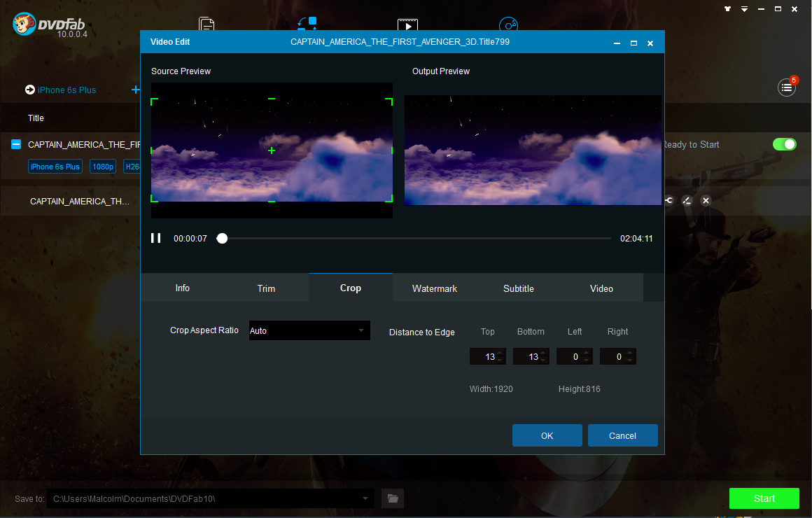This screenshot has width=812, height=518.
Task: Increase the Left crop distance
Action: tap(587, 353)
